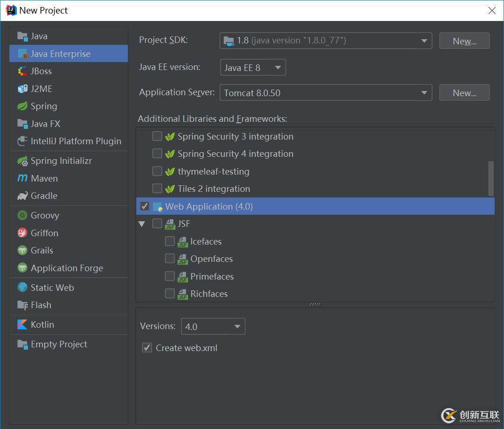Click New button next to Project SDK
Image resolution: width=504 pixels, height=429 pixels.
click(464, 41)
